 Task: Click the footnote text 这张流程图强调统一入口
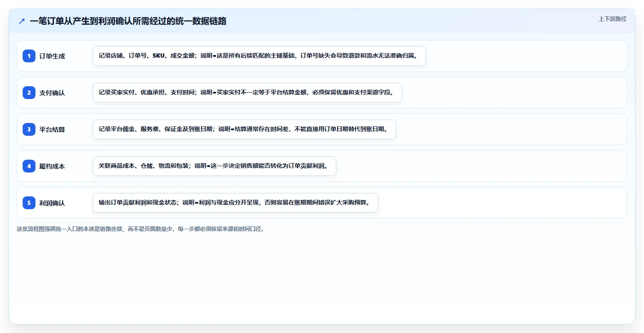141,229
